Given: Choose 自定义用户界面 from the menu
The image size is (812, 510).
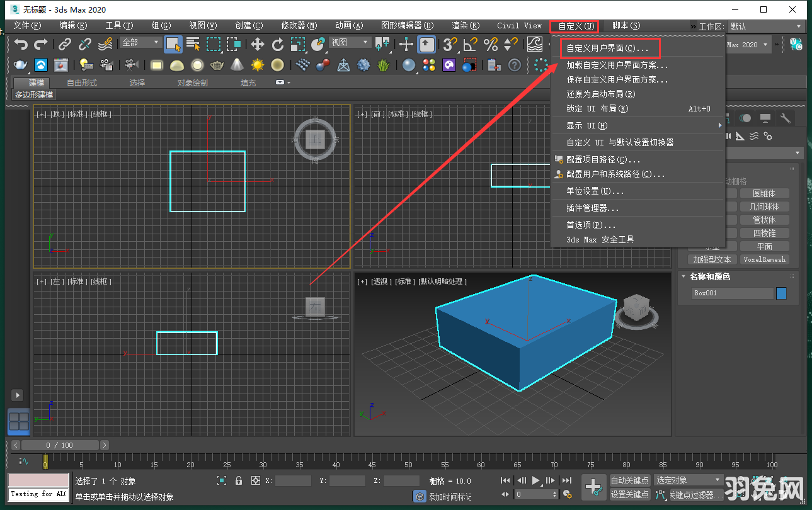Looking at the screenshot, I should point(609,47).
